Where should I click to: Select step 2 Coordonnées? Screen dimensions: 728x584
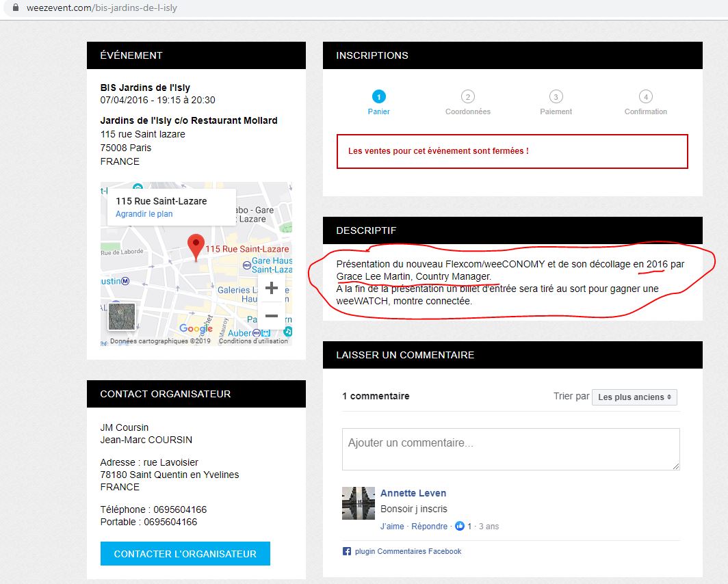click(467, 97)
